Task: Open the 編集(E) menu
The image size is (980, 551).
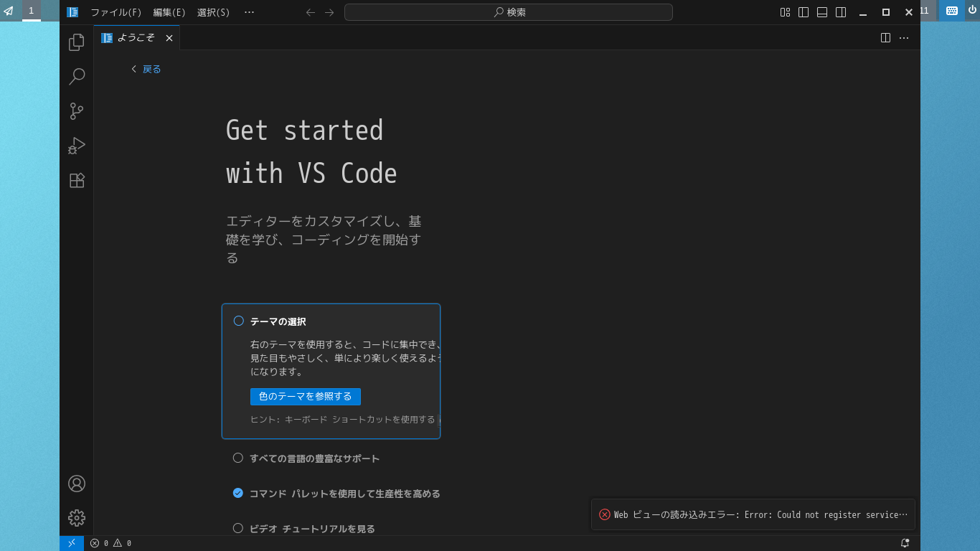Action: click(x=169, y=12)
